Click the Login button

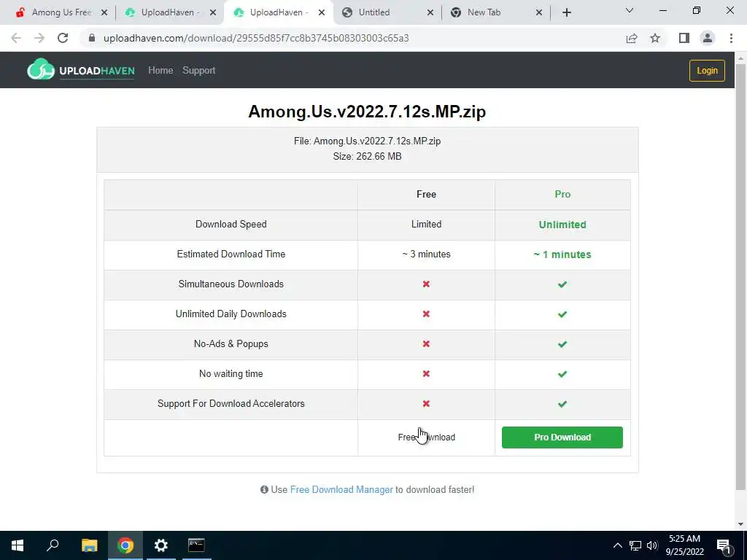(x=707, y=71)
